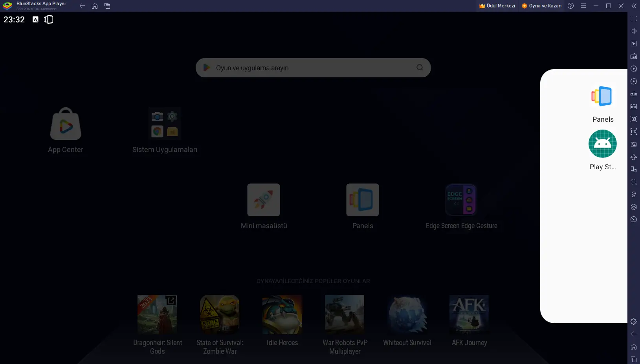Open the media folder icon in sidebar
This screenshot has width=640, height=364.
(634, 144)
